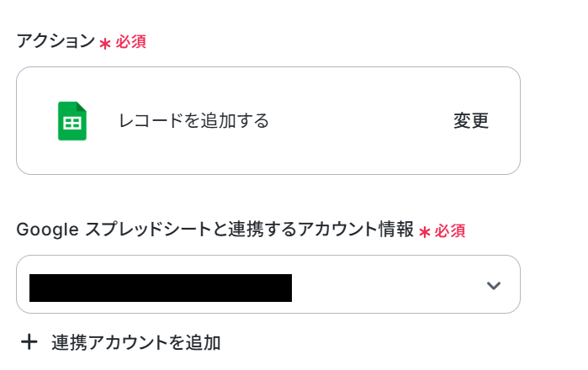Click the 必須 marker next to アクション
588x370 pixels.
coord(130,41)
